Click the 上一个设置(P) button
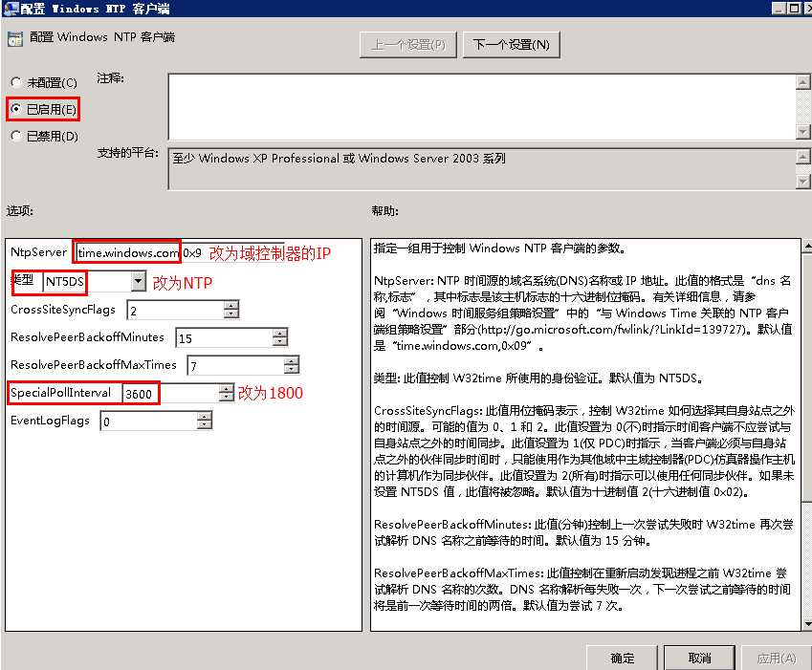812x670 pixels. tap(408, 45)
